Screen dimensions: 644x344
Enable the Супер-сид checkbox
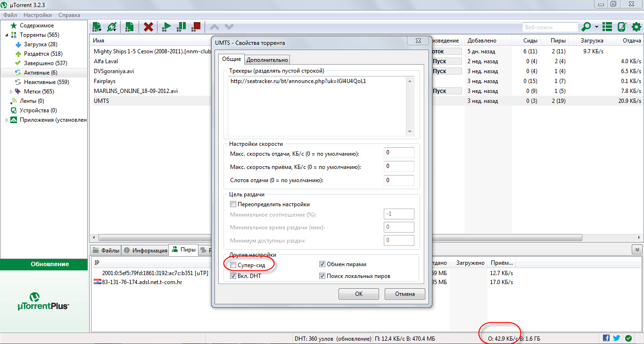(233, 265)
